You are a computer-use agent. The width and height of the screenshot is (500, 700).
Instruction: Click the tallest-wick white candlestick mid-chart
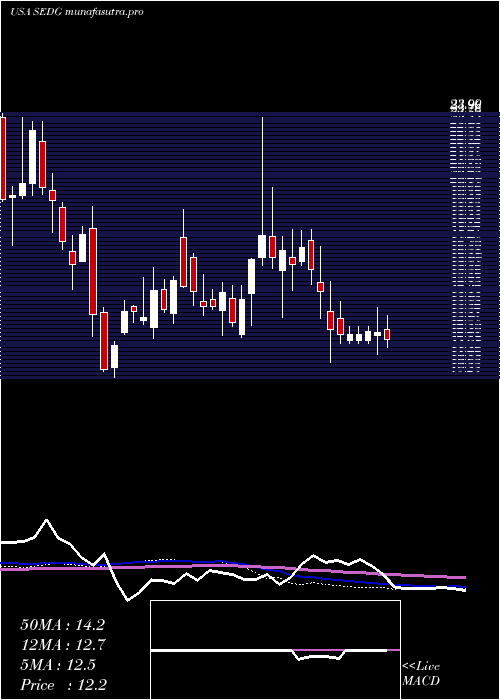pyautogui.click(x=262, y=246)
